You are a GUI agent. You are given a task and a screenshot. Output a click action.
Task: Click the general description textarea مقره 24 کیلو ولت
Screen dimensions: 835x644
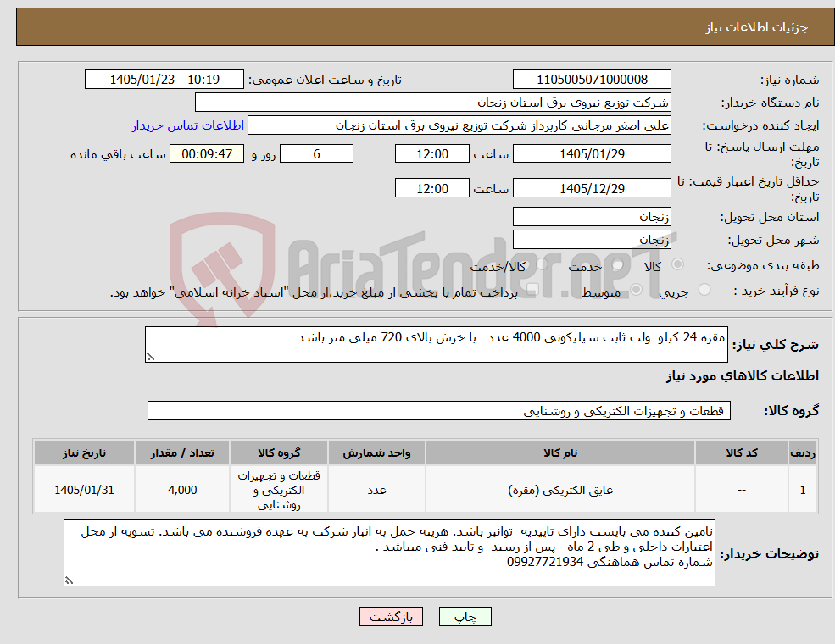[436, 344]
